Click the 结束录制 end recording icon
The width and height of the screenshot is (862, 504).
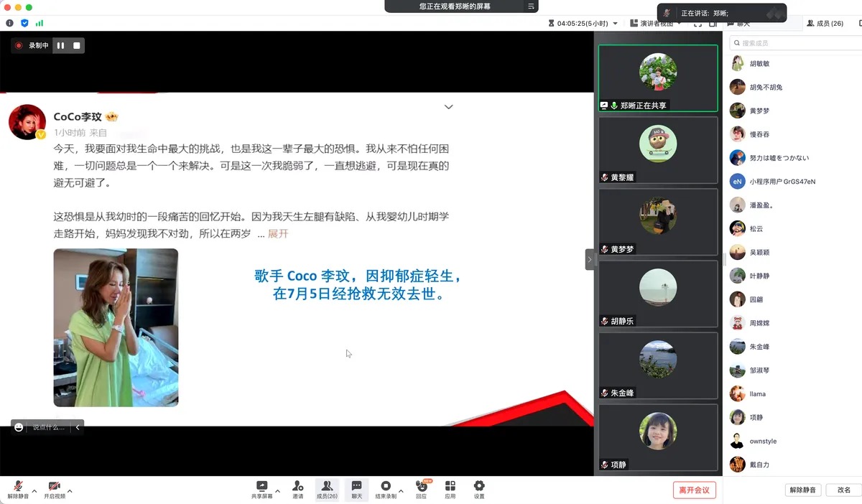point(386,487)
